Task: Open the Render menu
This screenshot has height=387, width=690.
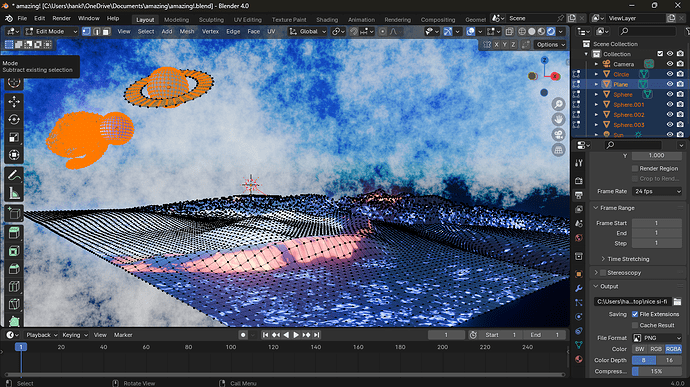Action: click(62, 18)
